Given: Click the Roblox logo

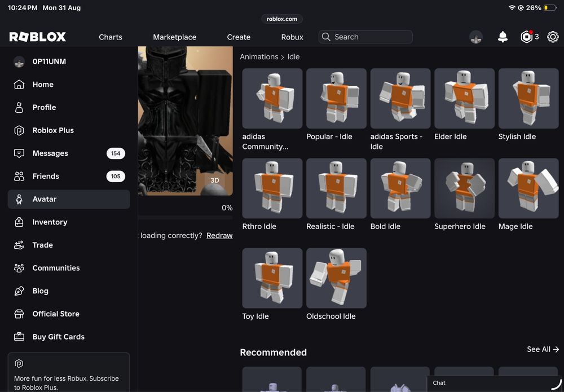Looking at the screenshot, I should (x=37, y=37).
